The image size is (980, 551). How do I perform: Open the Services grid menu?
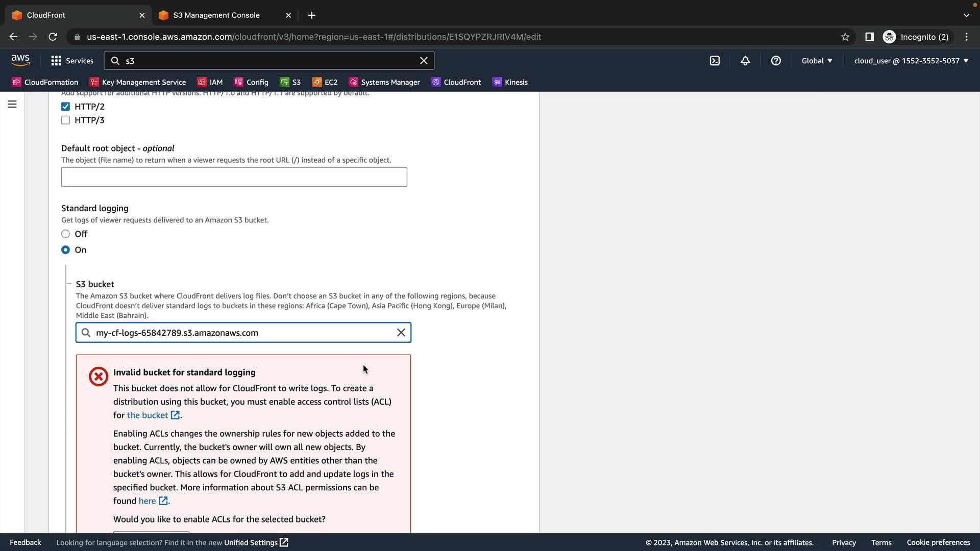click(72, 61)
